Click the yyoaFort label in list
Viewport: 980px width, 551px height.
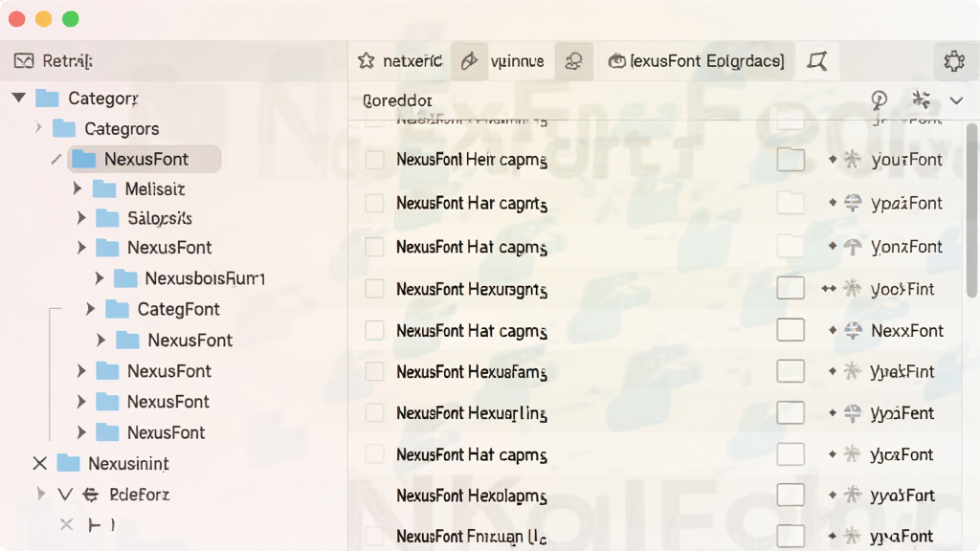click(902, 496)
